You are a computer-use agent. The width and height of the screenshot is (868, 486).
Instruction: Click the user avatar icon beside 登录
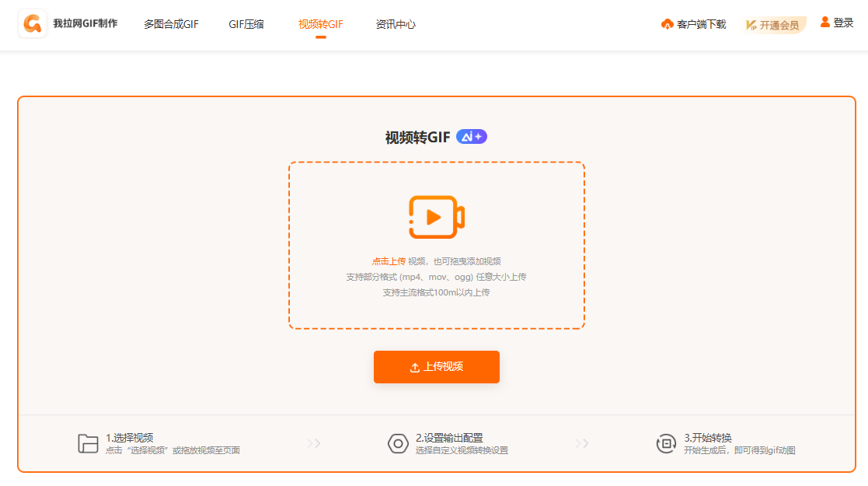(824, 23)
